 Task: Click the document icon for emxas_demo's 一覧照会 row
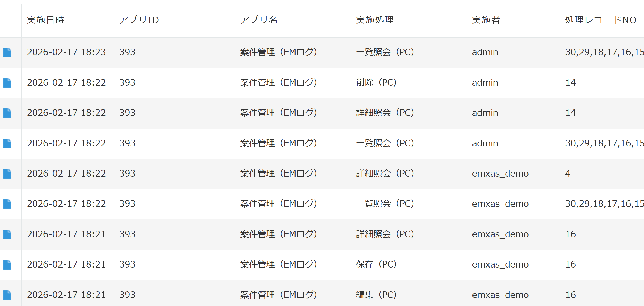pyautogui.click(x=7, y=204)
